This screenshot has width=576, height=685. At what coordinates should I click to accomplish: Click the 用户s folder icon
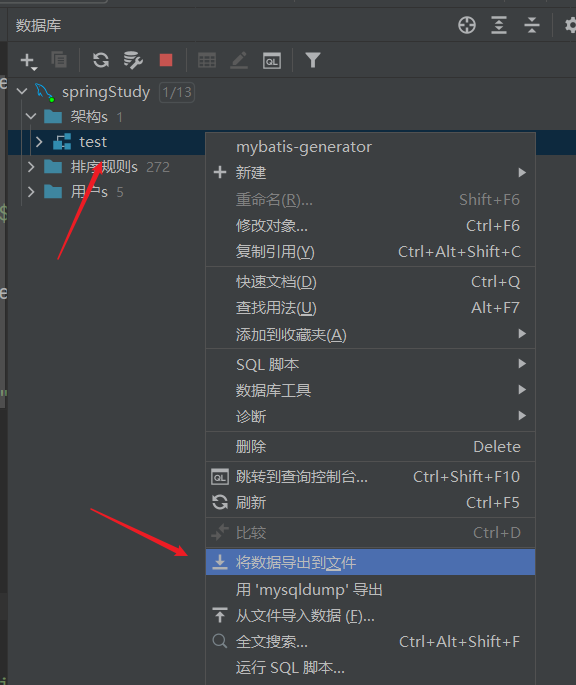(53, 191)
